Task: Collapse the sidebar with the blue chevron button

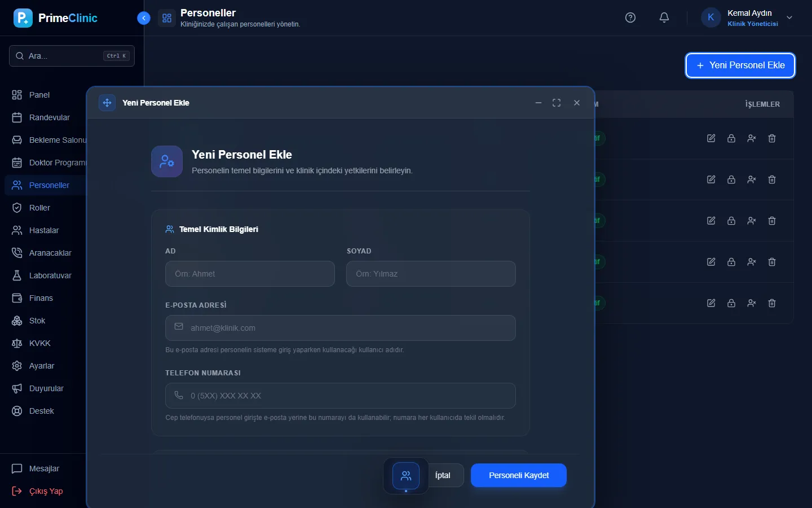Action: [x=144, y=18]
